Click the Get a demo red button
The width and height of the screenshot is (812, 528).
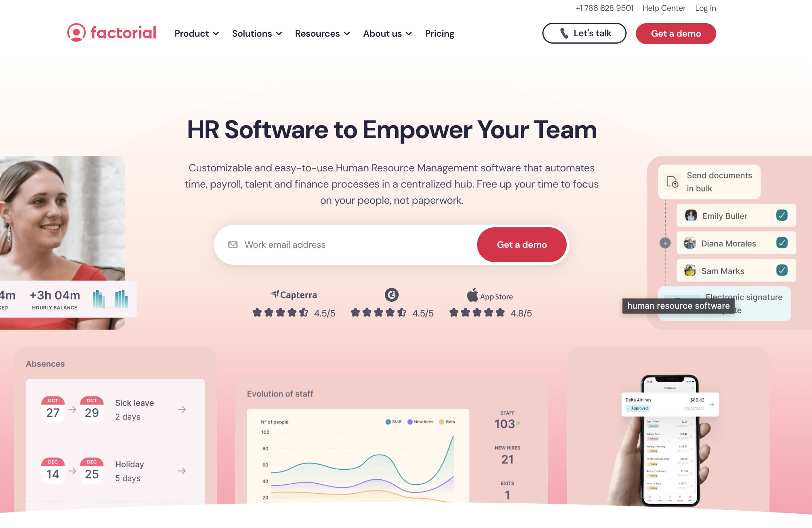pos(676,33)
